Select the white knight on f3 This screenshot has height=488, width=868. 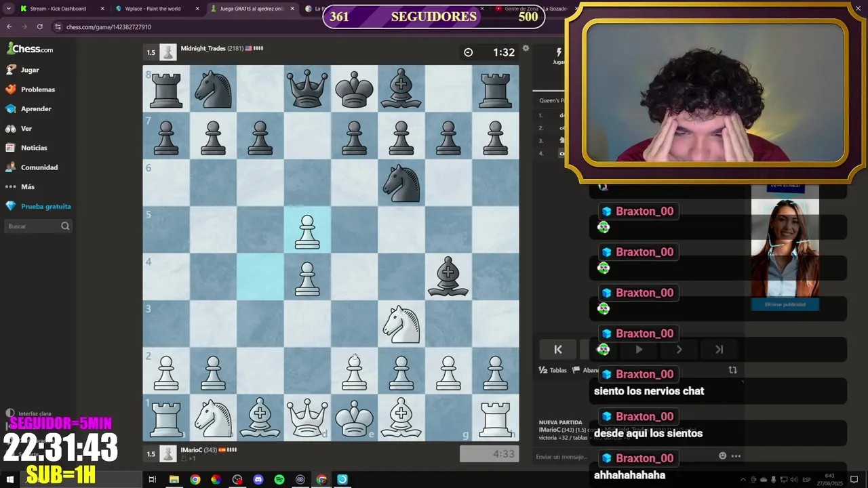[x=401, y=323]
